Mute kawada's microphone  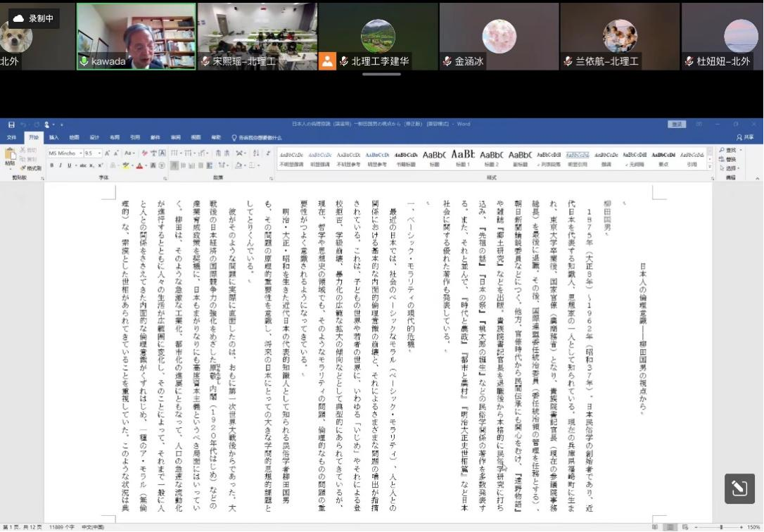(x=84, y=61)
